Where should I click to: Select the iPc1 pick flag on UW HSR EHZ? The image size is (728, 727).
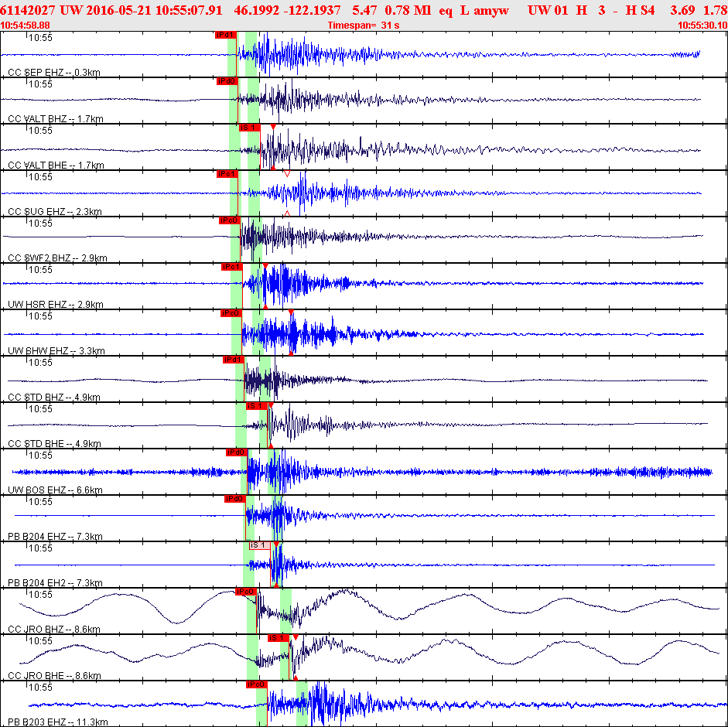[231, 267]
